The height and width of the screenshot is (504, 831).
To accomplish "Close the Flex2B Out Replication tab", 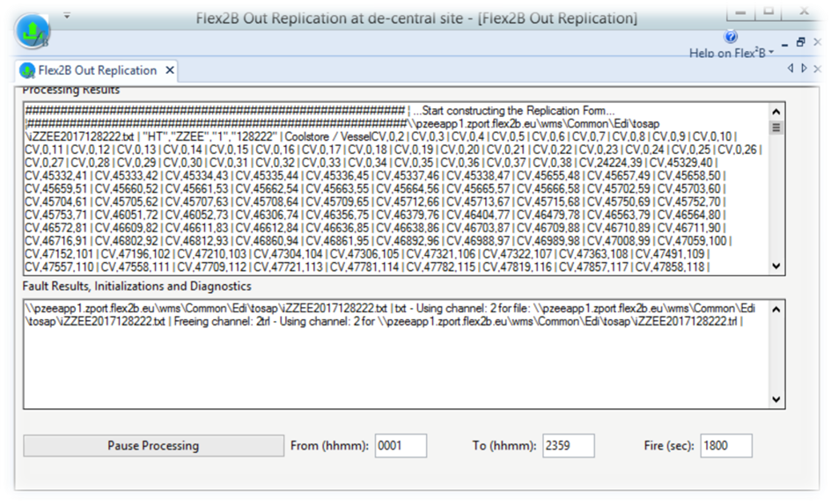I will (x=170, y=69).
